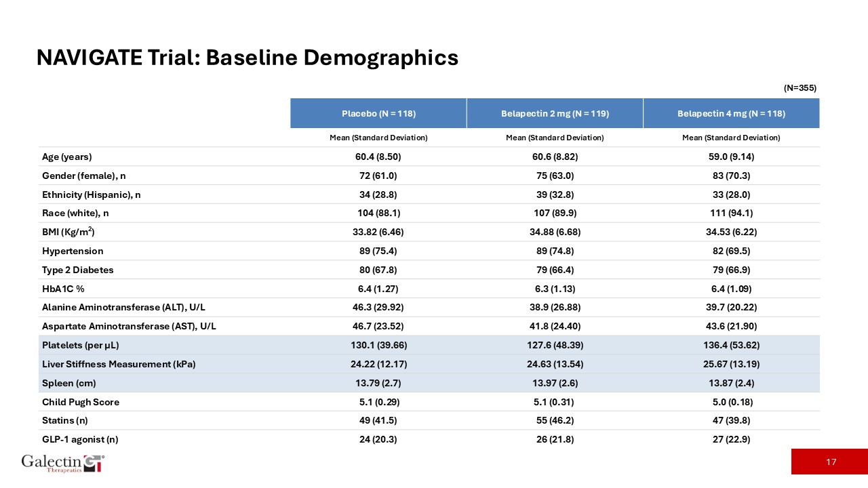868x488 pixels.
Task: Click the Spleen (cm) row label
Action: [x=68, y=383]
